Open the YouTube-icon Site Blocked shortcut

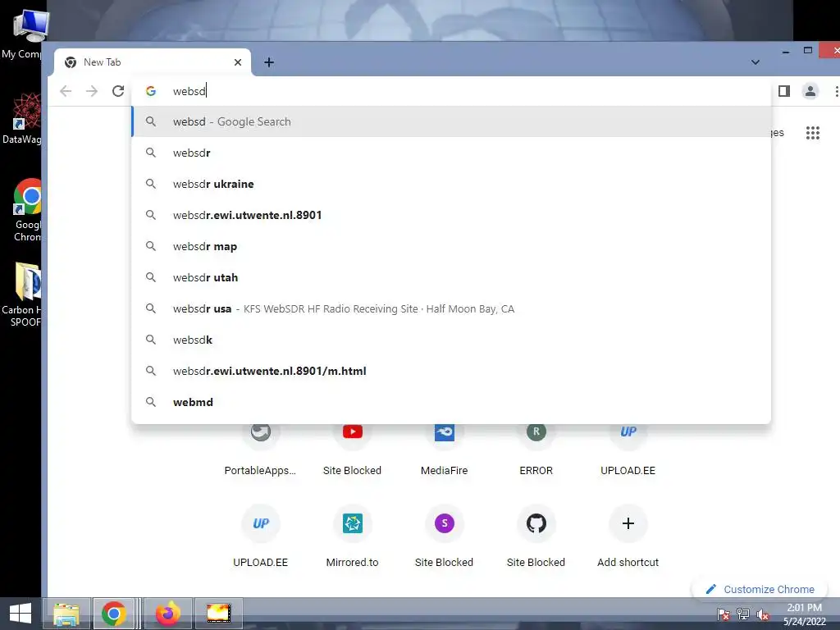click(353, 449)
